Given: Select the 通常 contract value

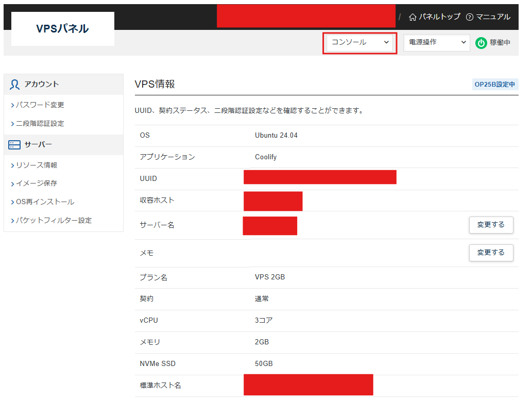Looking at the screenshot, I should 262,299.
